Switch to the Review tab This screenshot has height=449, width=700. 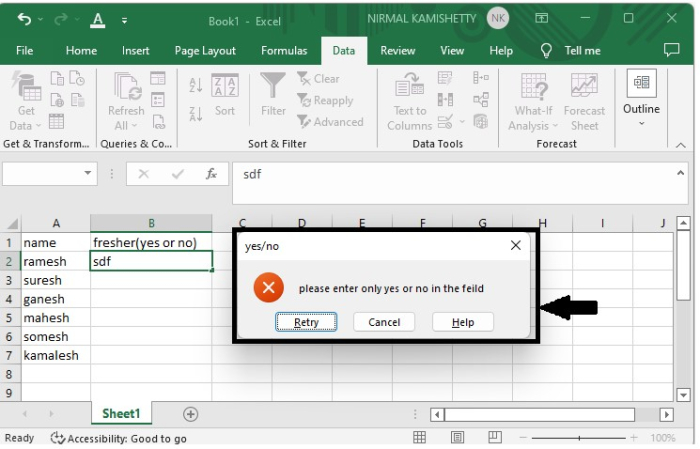(x=398, y=51)
